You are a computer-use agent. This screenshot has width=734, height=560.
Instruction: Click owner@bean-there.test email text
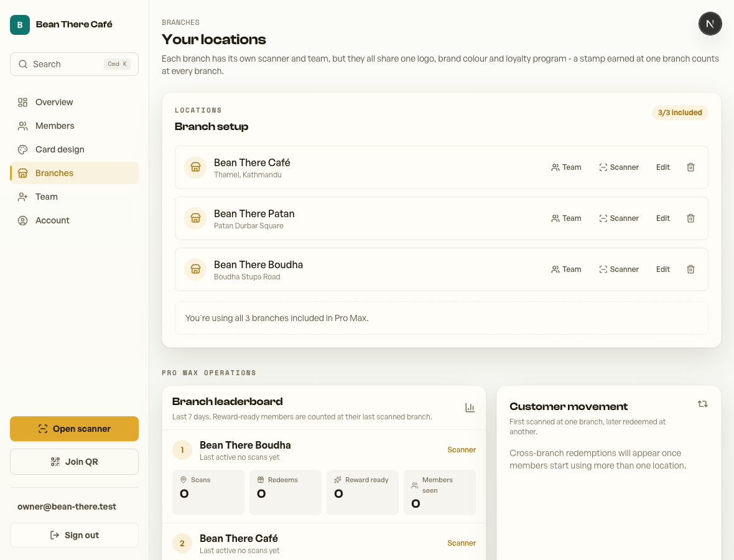(67, 506)
